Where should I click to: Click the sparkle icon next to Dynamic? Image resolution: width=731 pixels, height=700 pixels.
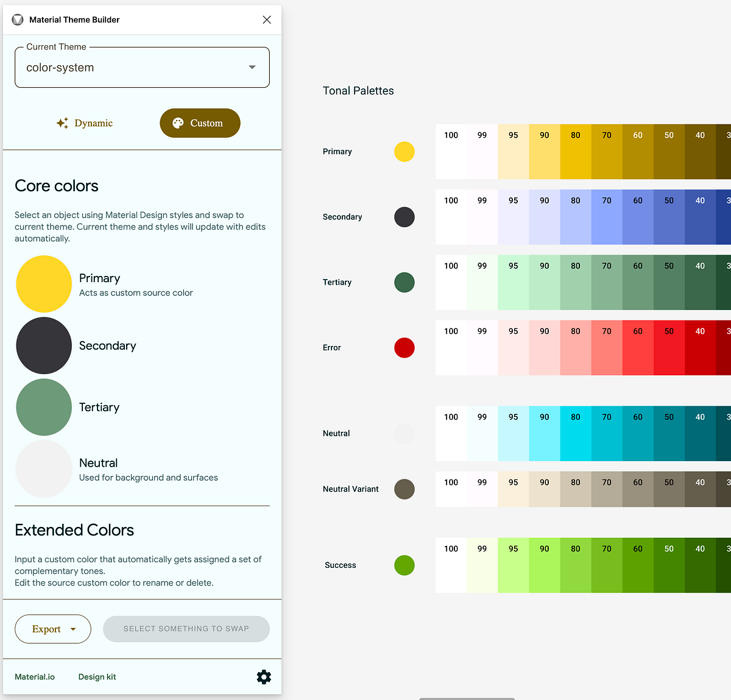[62, 122]
